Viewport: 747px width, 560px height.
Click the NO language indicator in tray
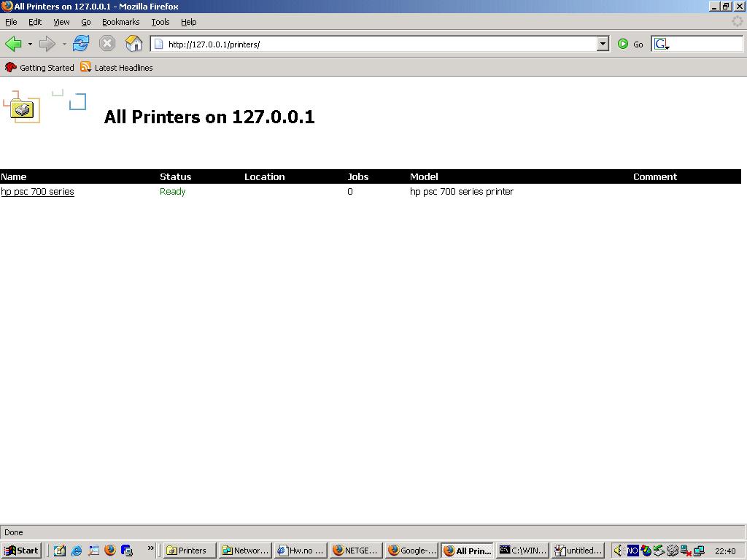[x=632, y=551]
